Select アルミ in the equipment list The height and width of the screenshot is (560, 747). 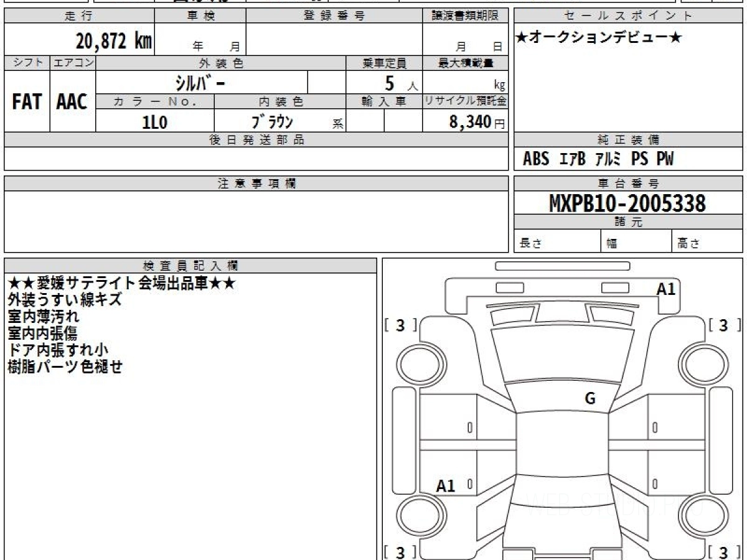coord(608,159)
